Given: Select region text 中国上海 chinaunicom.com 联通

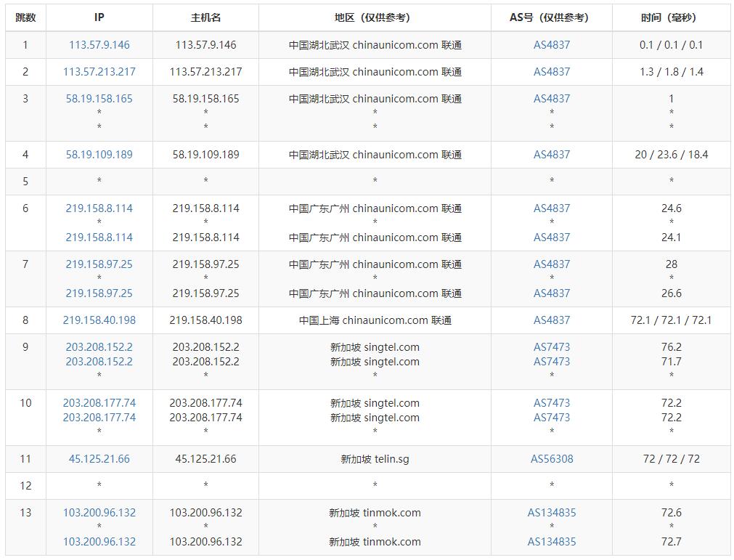Looking at the screenshot, I should pos(375,320).
